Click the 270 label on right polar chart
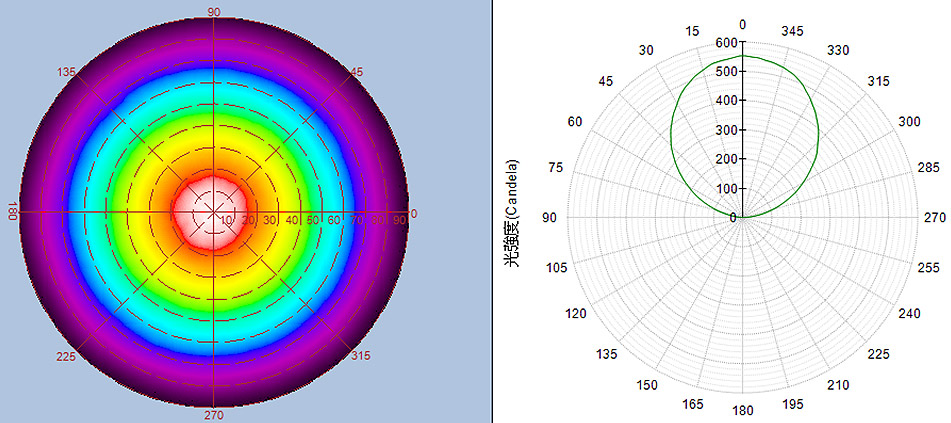Image resolution: width=951 pixels, height=423 pixels. [934, 217]
